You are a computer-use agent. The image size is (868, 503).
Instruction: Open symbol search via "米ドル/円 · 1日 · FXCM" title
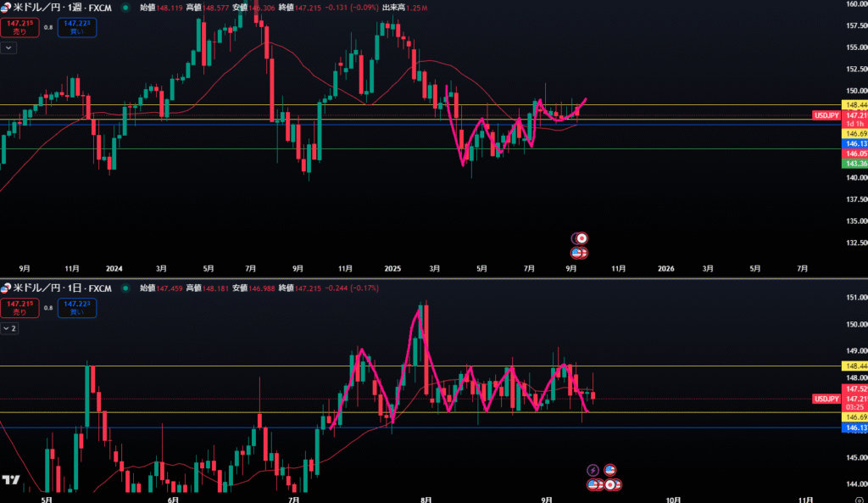click(x=62, y=288)
